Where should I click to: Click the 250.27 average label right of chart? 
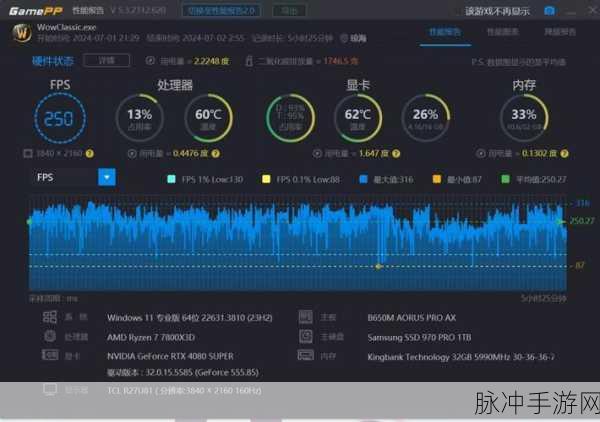[x=582, y=221]
